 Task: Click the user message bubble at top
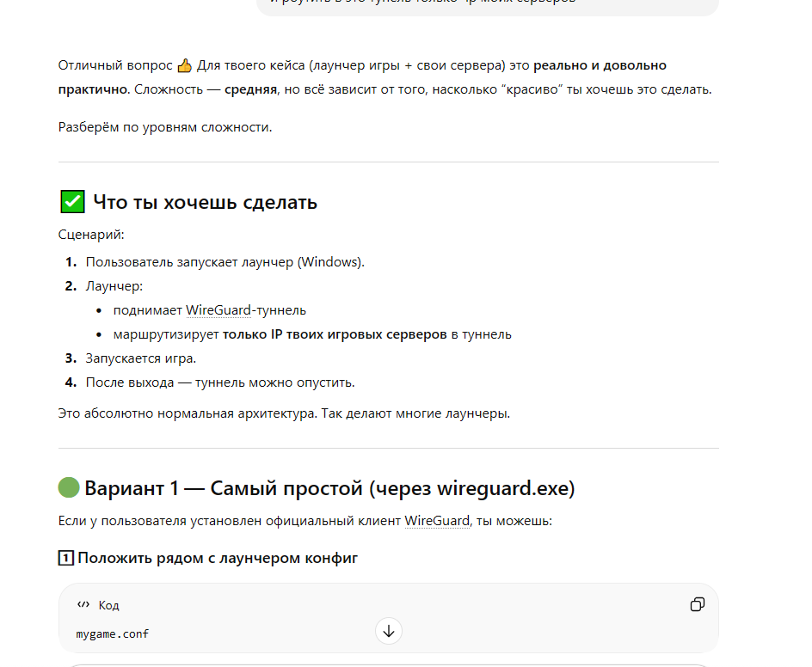coord(487,5)
